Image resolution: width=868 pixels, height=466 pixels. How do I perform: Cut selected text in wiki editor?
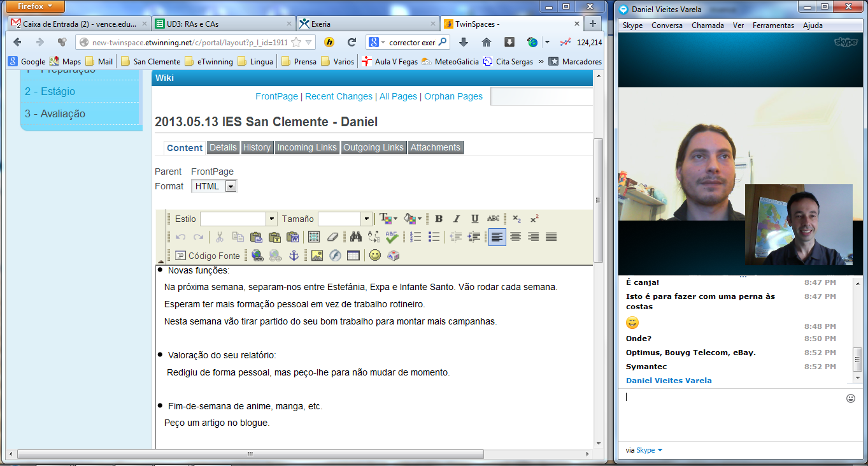(x=219, y=237)
